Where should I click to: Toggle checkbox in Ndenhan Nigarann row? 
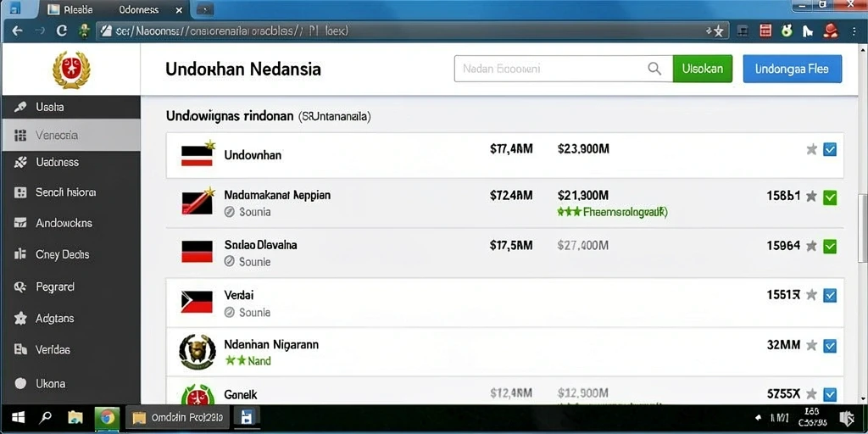(x=830, y=346)
